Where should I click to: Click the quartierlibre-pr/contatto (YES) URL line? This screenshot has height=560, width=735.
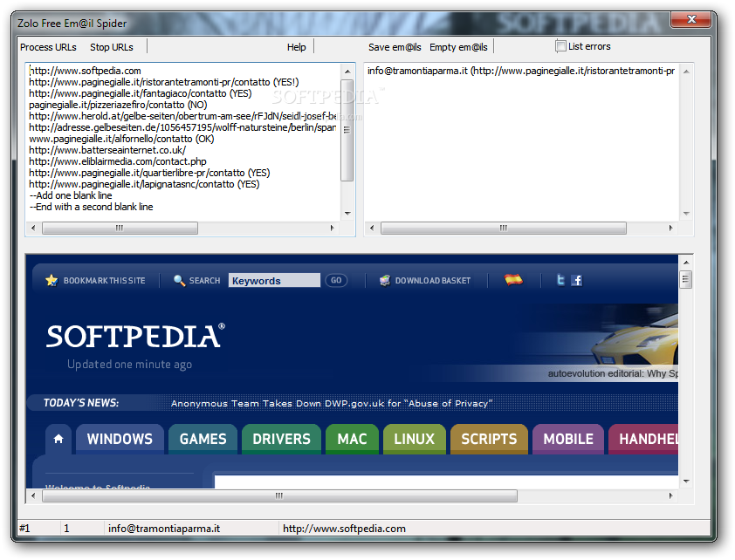coord(149,173)
